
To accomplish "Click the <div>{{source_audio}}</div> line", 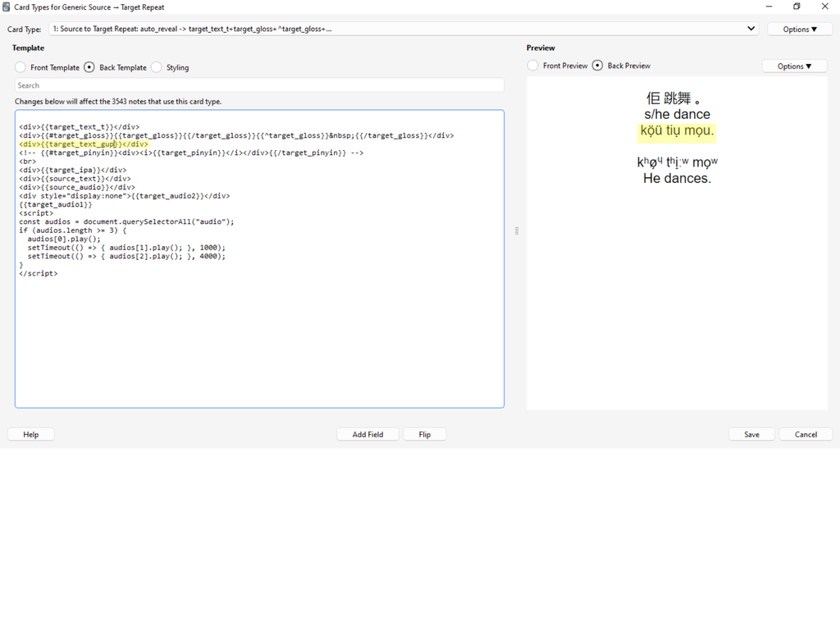I will coord(77,188).
